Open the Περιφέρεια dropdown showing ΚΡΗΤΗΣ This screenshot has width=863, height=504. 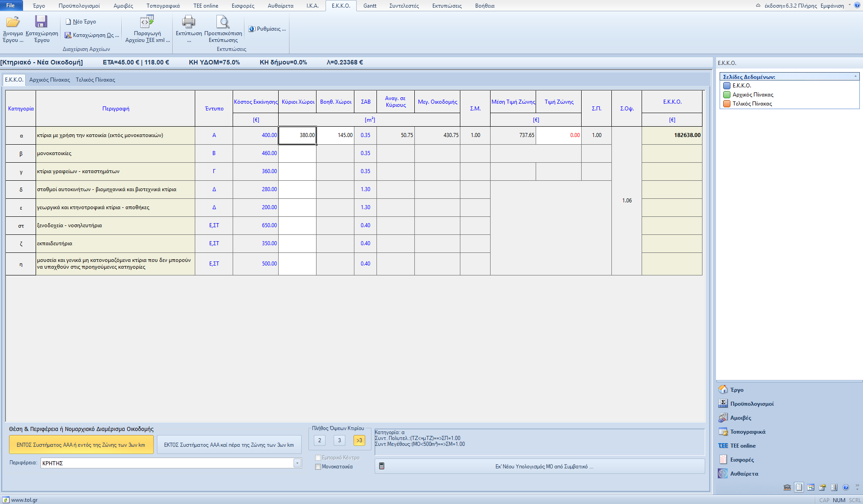click(297, 463)
